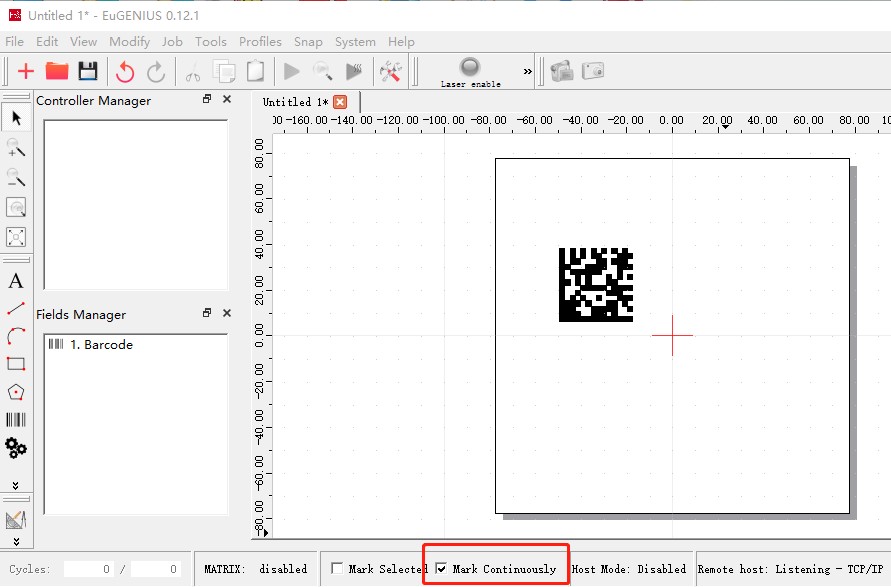
Task: Create a new document with the red plus icon
Action: click(x=26, y=71)
